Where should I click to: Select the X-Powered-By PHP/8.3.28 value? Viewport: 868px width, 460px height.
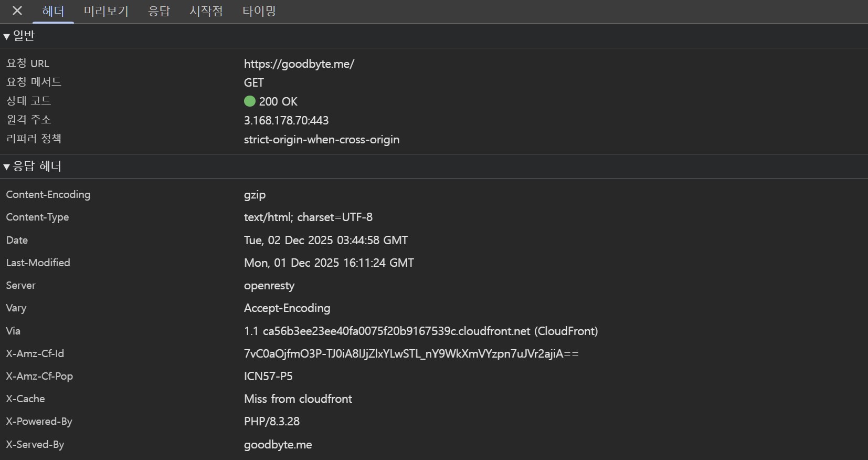pyautogui.click(x=271, y=421)
